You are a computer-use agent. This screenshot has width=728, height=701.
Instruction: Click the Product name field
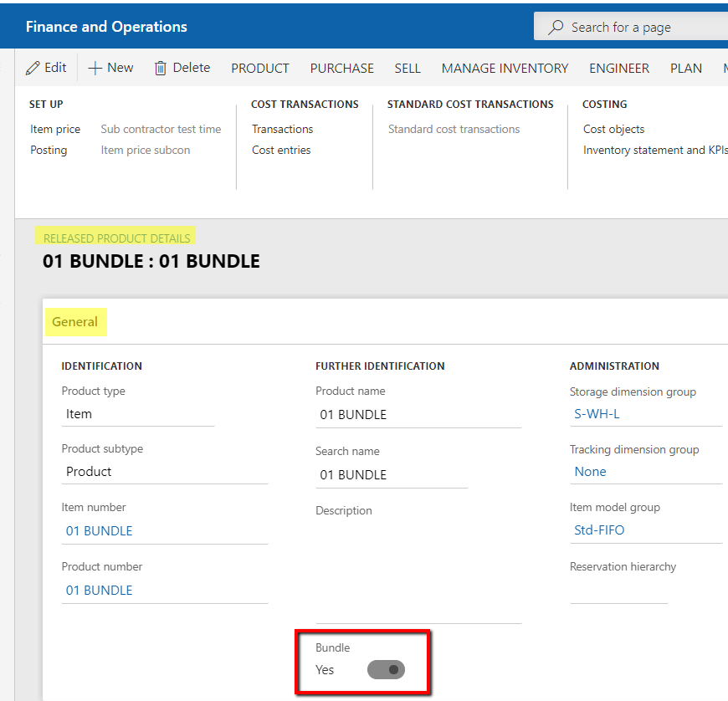418,415
